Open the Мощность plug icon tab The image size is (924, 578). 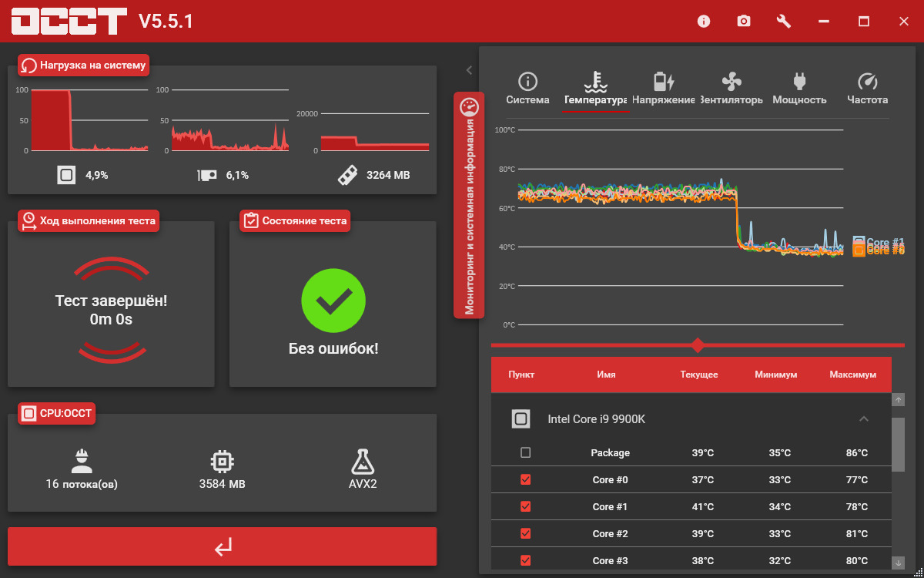tap(799, 89)
